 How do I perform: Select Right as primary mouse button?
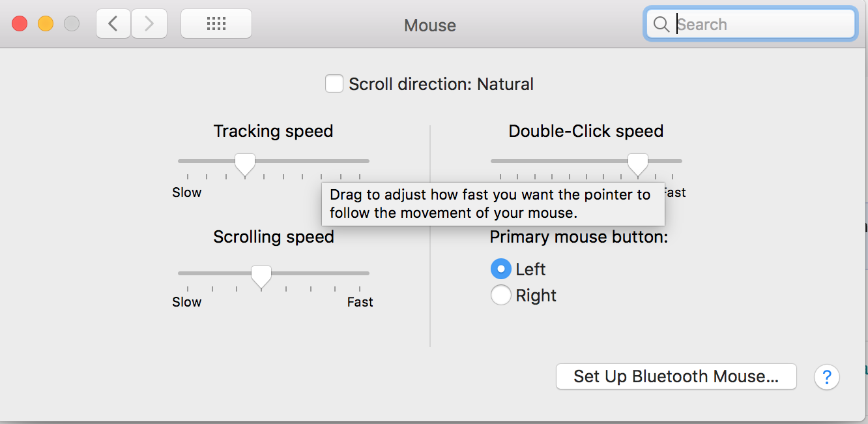500,295
